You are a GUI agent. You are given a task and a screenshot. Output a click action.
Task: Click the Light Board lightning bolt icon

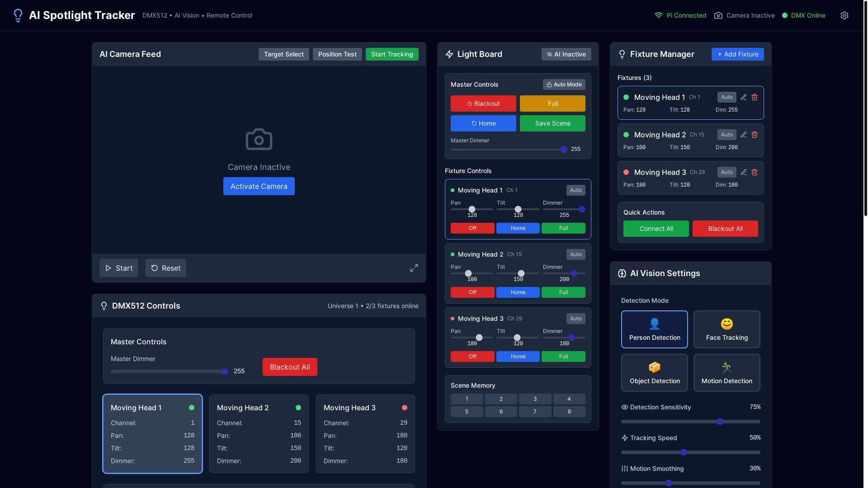click(x=449, y=54)
